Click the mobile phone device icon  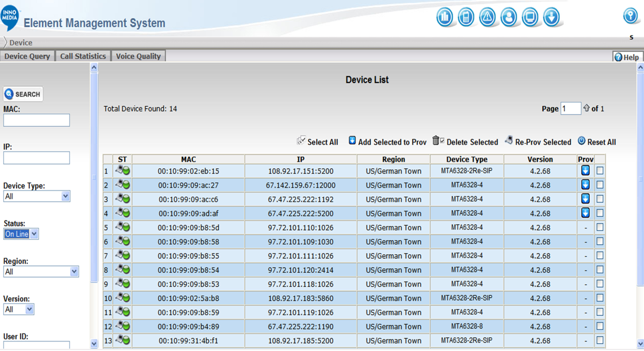click(466, 17)
